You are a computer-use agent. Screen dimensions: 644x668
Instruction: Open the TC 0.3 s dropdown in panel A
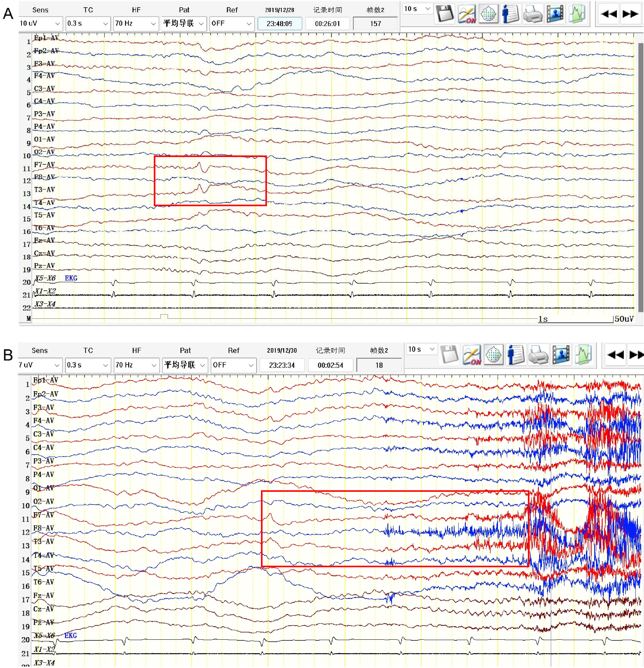(x=88, y=23)
